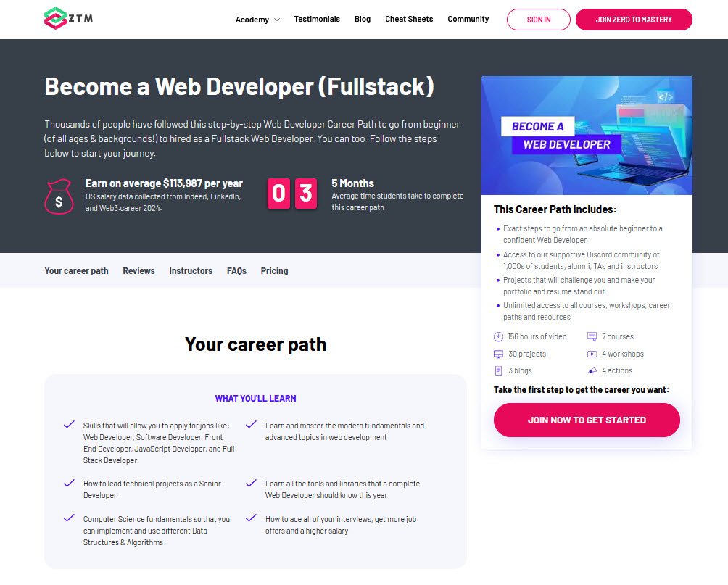The height and width of the screenshot is (585, 728).
Task: Click the '3 blogs' text
Action: click(x=520, y=370)
